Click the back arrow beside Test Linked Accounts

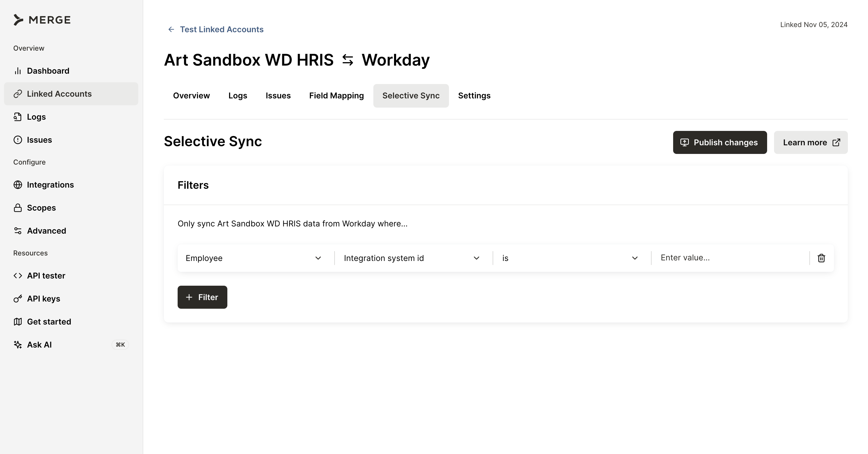171,29
